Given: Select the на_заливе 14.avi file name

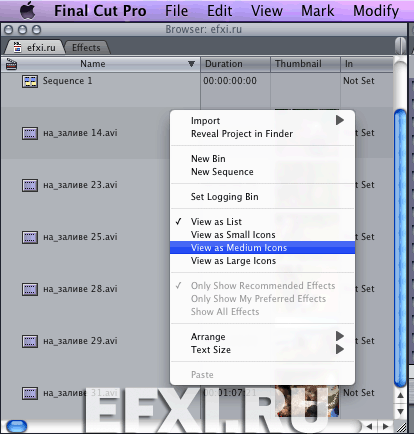Looking at the screenshot, I should tap(80, 133).
